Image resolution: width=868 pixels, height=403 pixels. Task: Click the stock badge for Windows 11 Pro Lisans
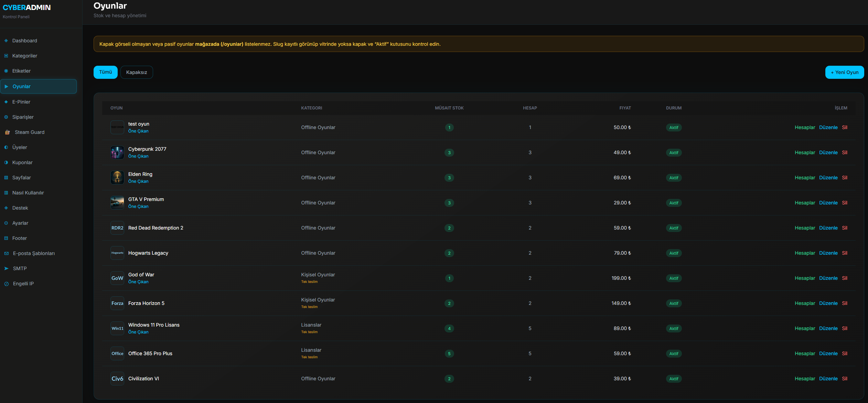pos(449,328)
